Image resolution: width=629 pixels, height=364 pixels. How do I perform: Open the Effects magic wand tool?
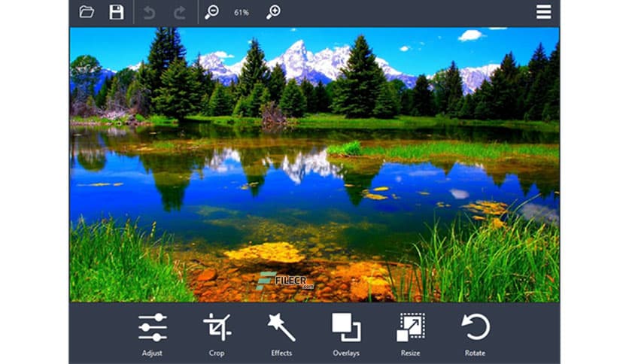coord(281,335)
